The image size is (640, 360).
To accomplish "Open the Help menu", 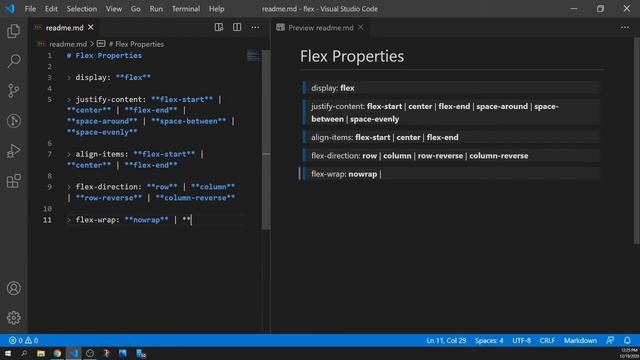I will tap(216, 9).
